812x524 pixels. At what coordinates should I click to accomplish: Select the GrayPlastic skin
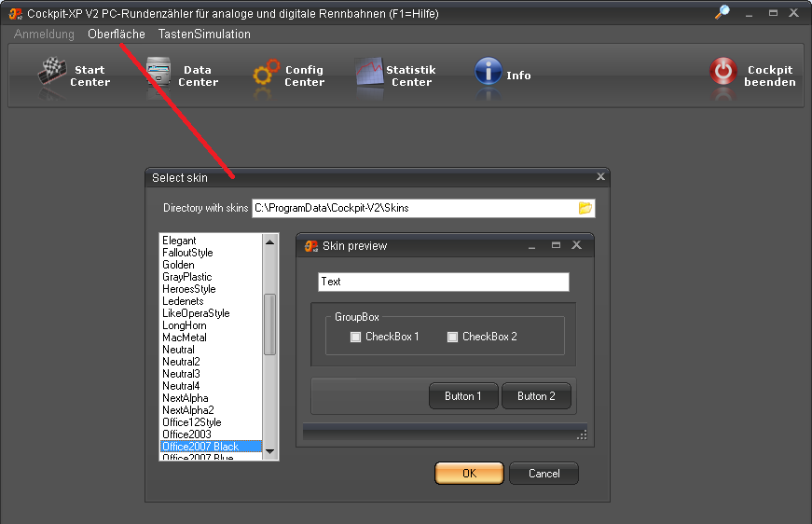(211, 277)
